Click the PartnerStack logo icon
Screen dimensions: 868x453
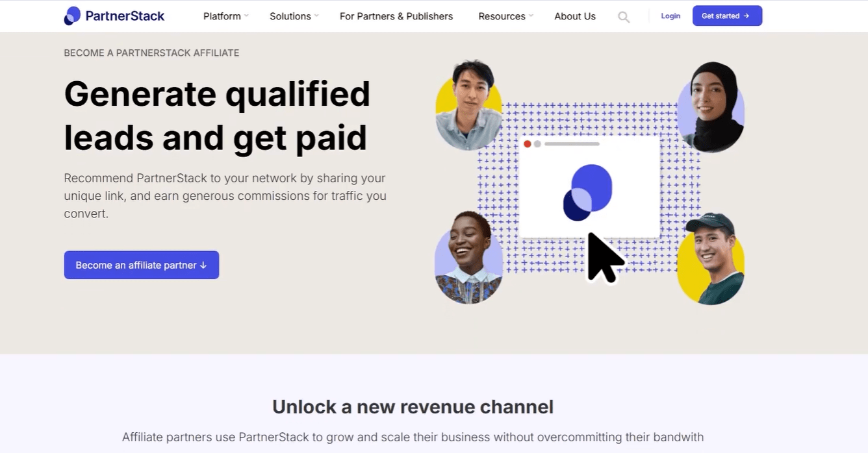[x=72, y=16]
